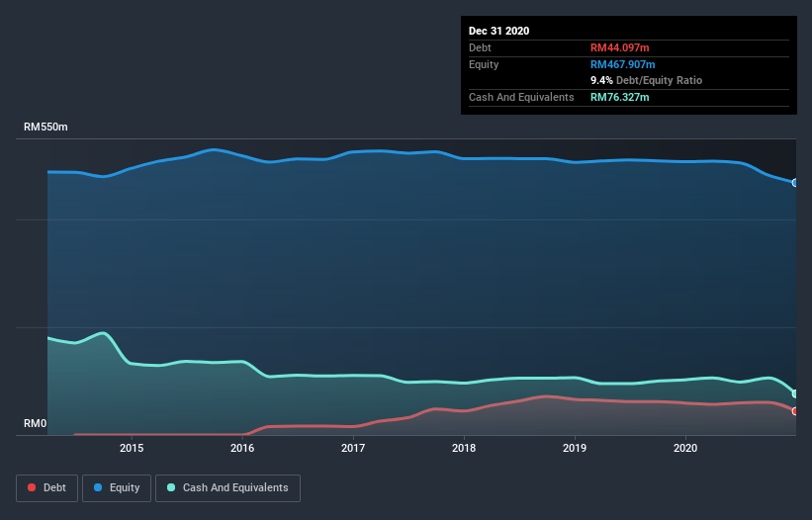Click the 2018 x-axis label
812x520 pixels.
pos(464,448)
